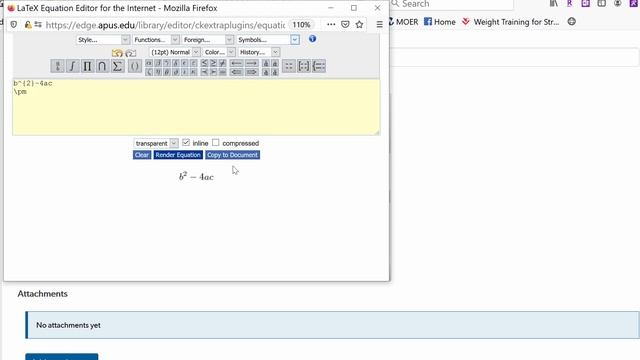The height and width of the screenshot is (360, 640).
Task: Click the No attachments yet message
Action: coord(332,325)
